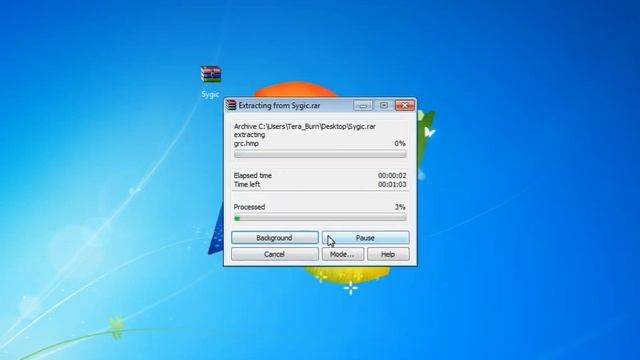This screenshot has height=360, width=640.
Task: Click the dialog title 'Extracting from Sygic.rar'
Action: [279, 106]
